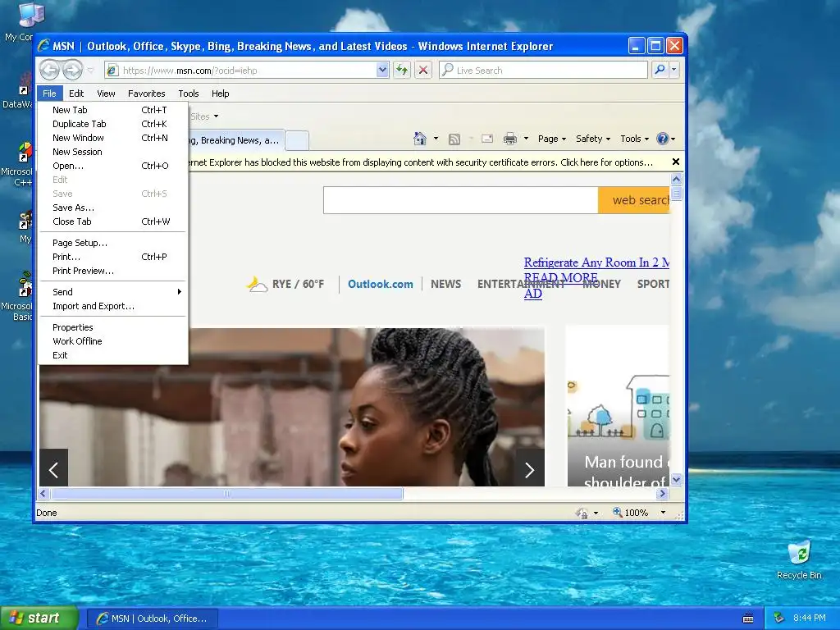Click the horizontal scrollbar right arrow
This screenshot has height=630, width=840.
[663, 493]
